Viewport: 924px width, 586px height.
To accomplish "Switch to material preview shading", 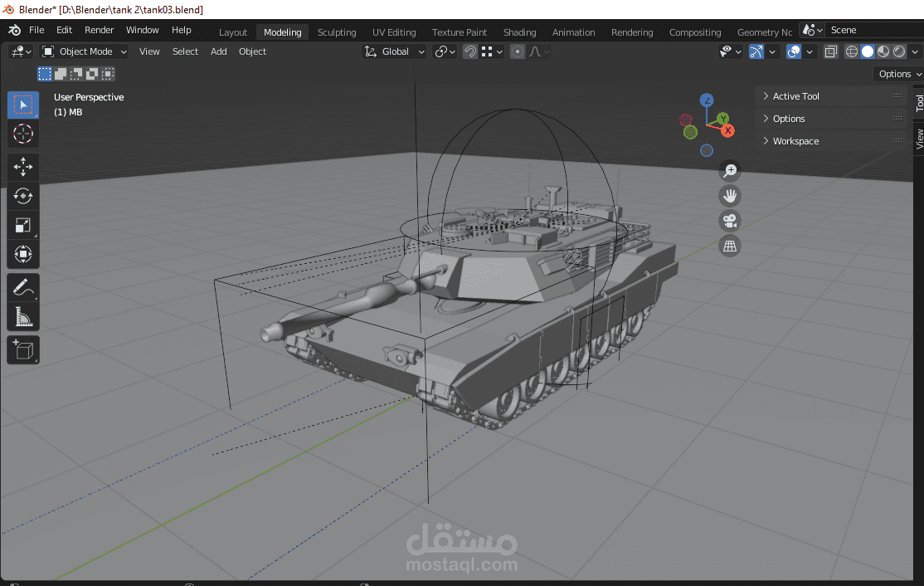I will 883,52.
